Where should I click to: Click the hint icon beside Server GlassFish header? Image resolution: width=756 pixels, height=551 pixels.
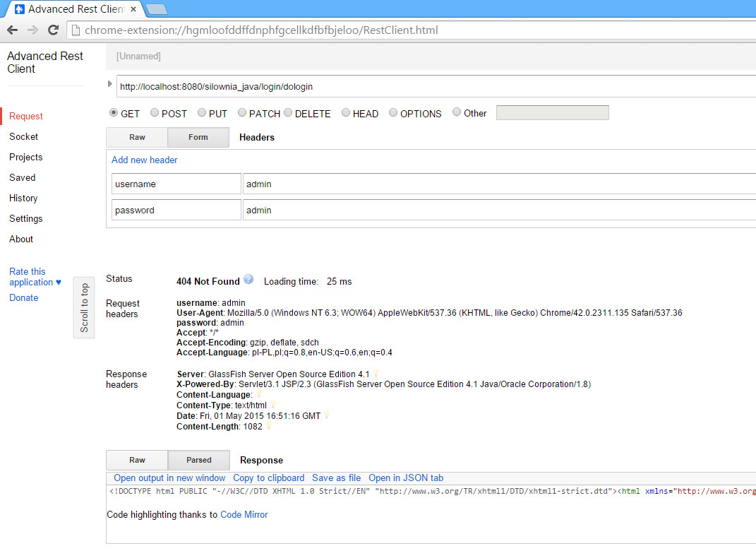[376, 373]
